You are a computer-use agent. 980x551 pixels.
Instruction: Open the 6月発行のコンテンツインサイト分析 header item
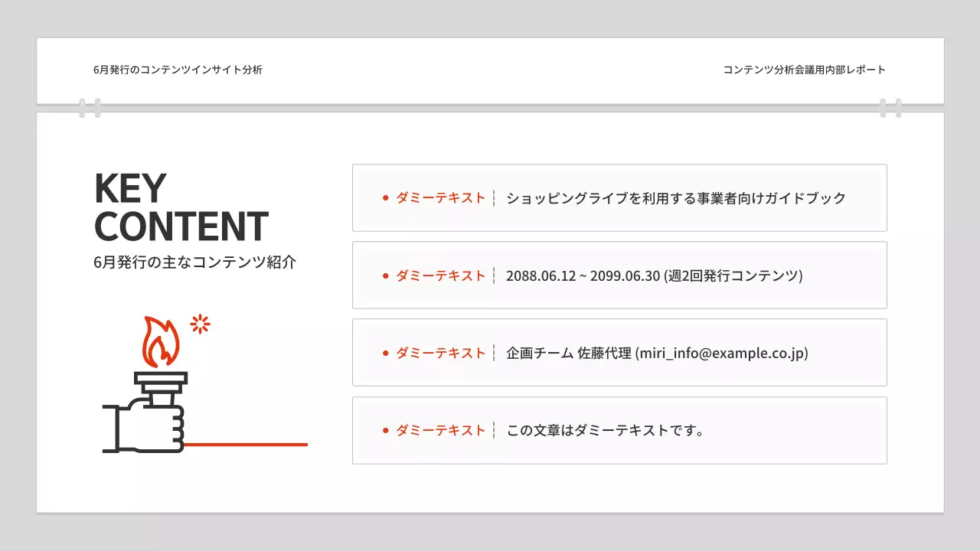tap(178, 70)
